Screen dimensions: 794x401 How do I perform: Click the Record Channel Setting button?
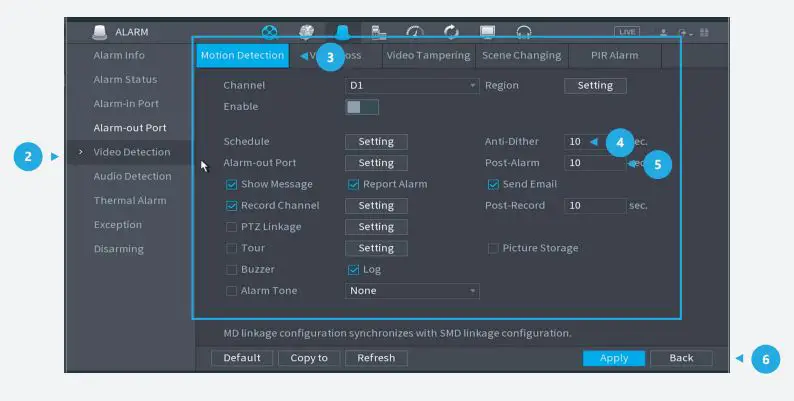click(x=376, y=206)
